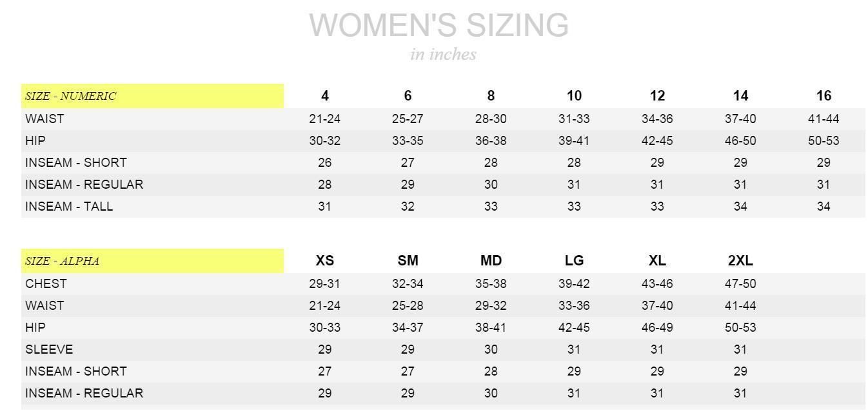Click the 'in inches' subtitle
The height and width of the screenshot is (411, 868).
[x=443, y=54]
